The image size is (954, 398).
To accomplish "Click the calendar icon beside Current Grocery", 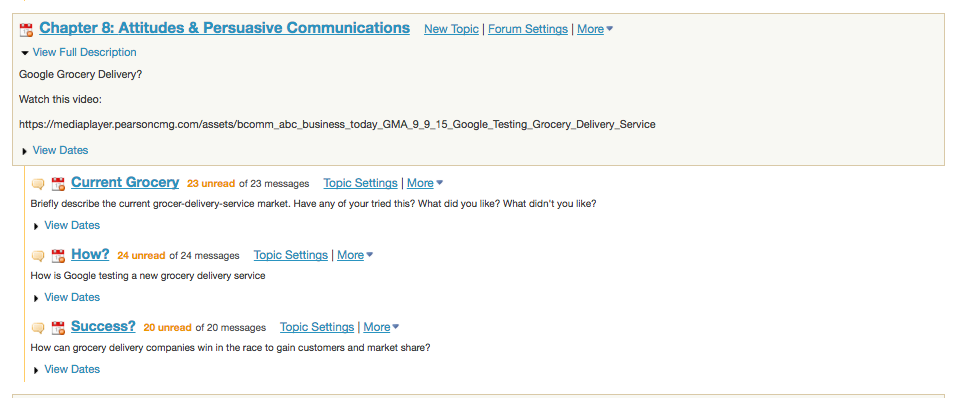I will [58, 184].
